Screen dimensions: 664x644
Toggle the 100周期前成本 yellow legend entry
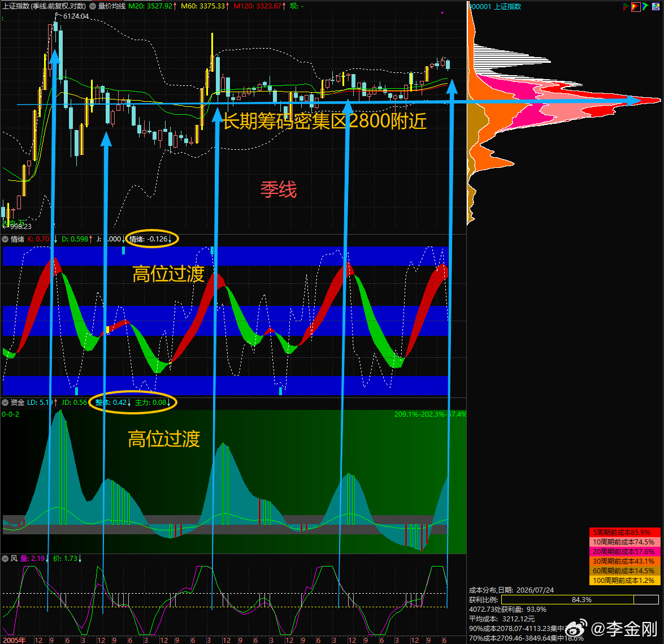624,581
